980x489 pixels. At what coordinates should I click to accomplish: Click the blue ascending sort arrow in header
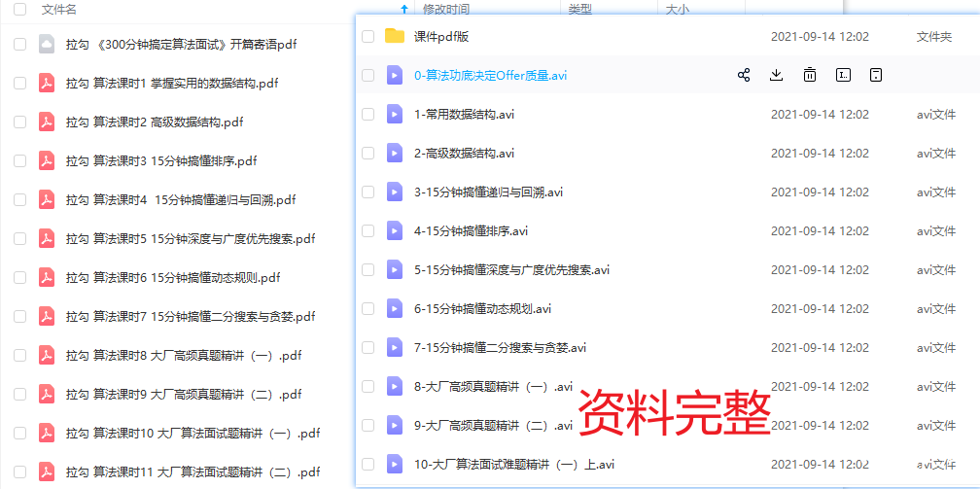403,9
